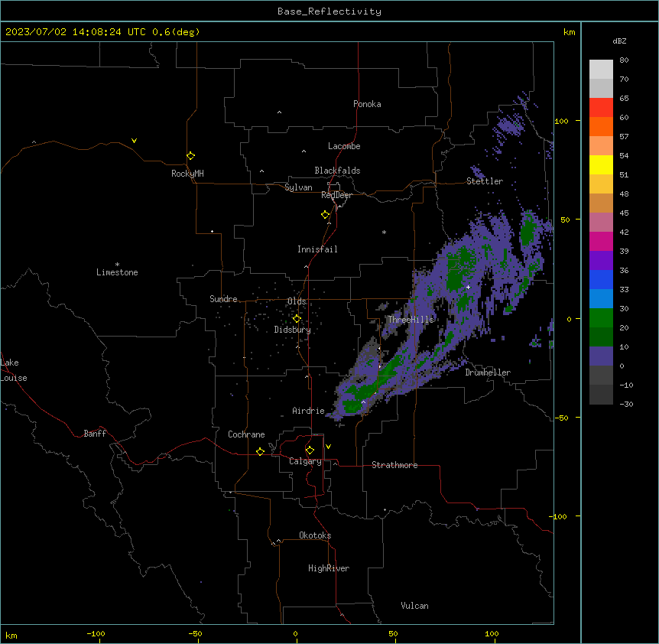Screen dimensions: 659x644
Task: Select the red 65-60 dBZ legend swatch
Action: 601,108
